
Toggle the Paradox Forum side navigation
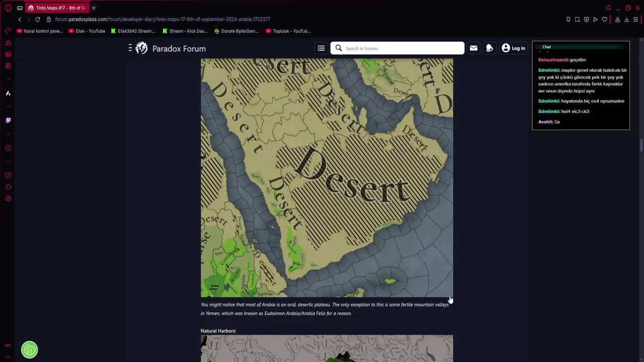130,48
